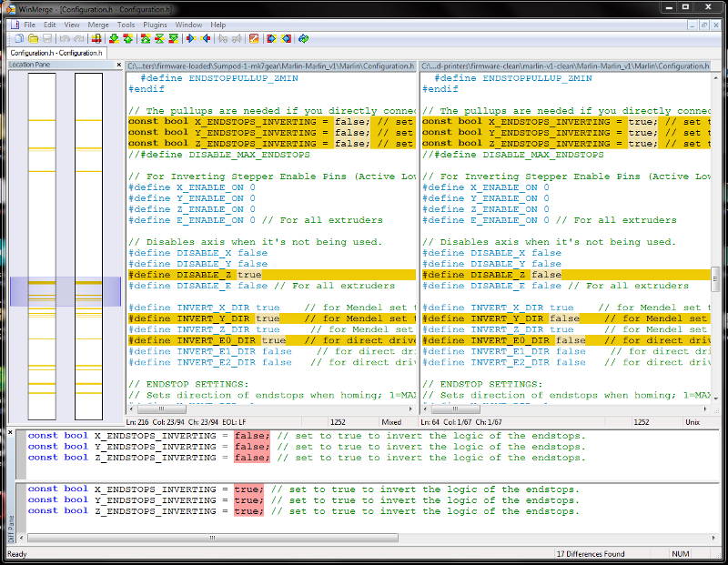Copy all differences to the right
Viewport: 728px width, 565px height.
(x=271, y=38)
